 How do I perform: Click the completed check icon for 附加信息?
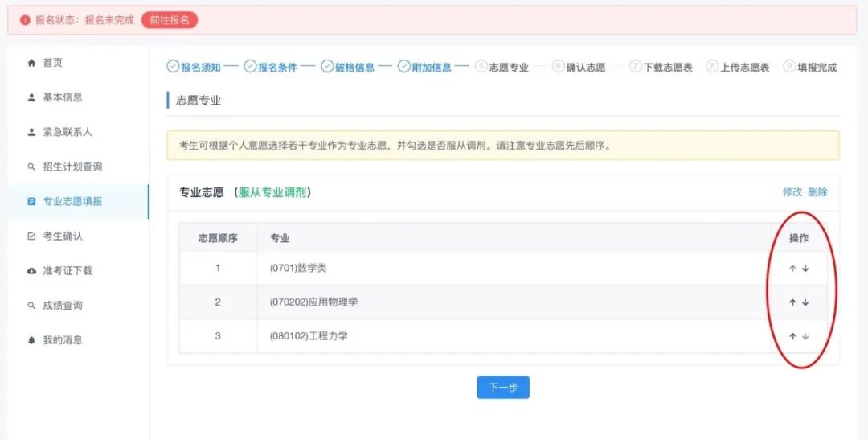point(404,67)
